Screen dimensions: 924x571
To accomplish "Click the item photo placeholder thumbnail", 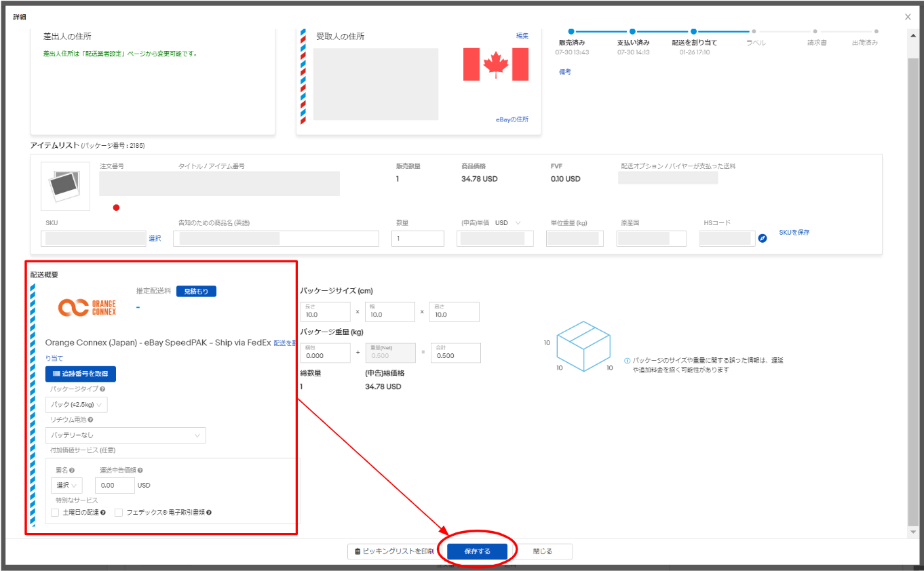I will [x=65, y=186].
